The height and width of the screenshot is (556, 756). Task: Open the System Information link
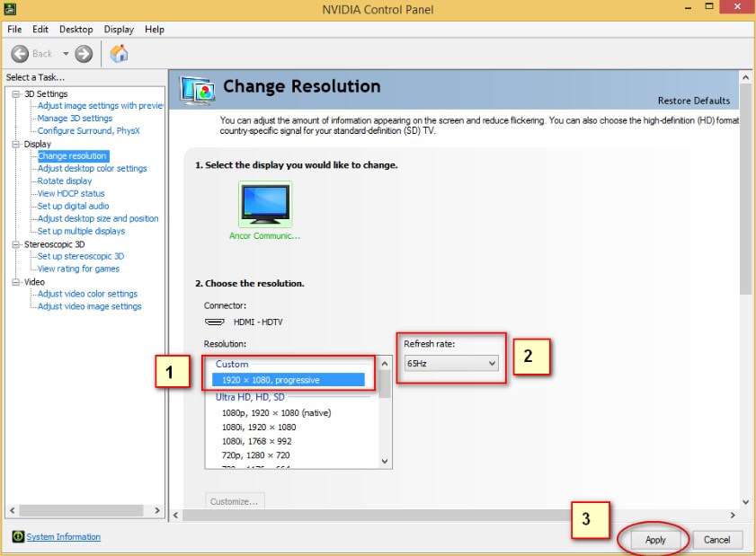point(63,537)
